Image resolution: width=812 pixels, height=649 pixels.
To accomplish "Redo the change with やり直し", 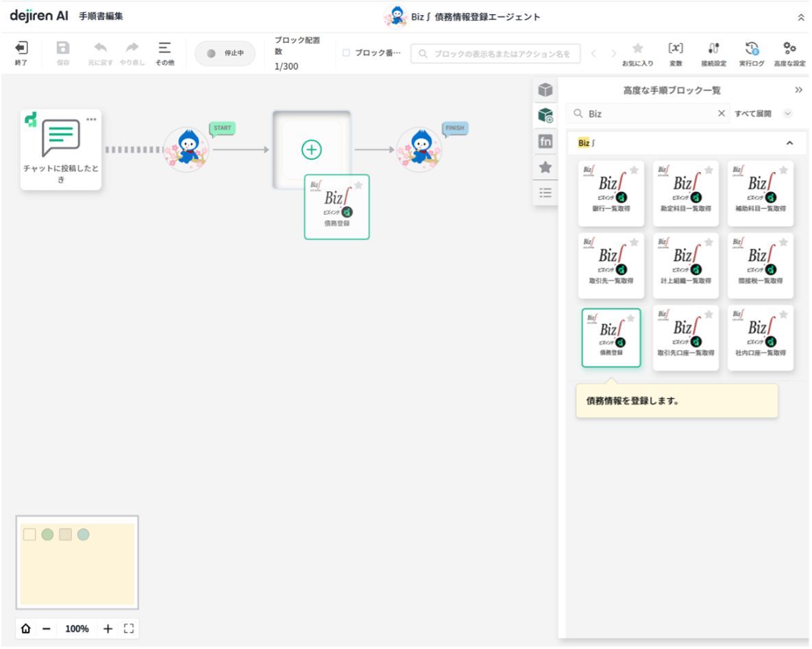I will coord(132,53).
